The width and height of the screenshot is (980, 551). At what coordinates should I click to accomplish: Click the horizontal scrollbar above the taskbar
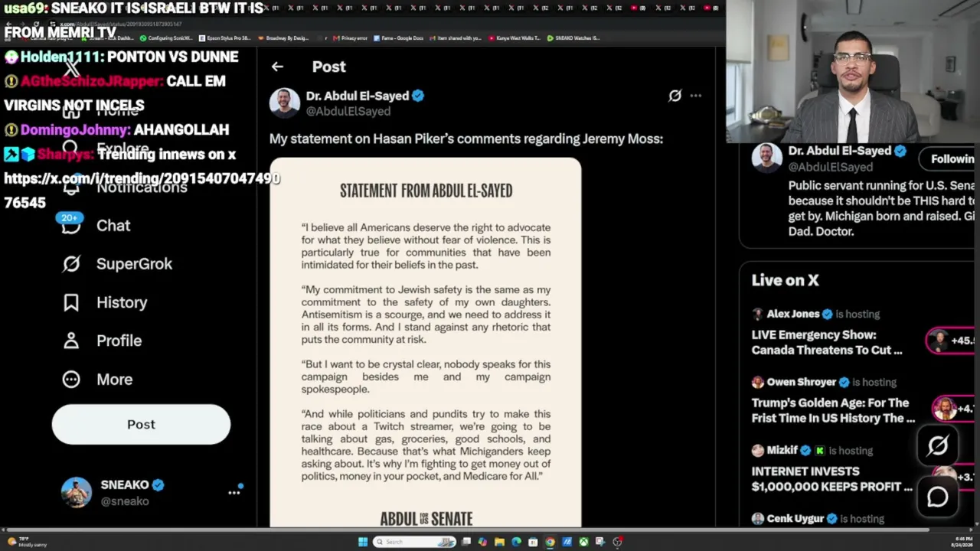[467, 530]
